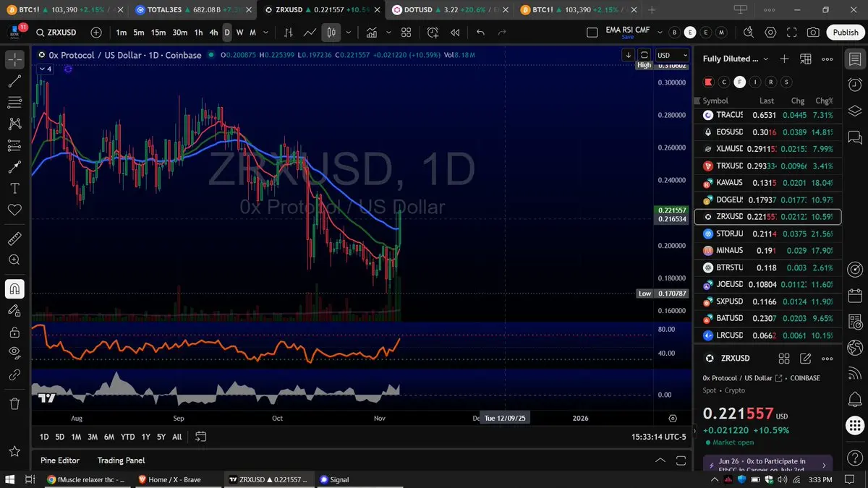Click Save under the layout name
The height and width of the screenshot is (488, 868).
click(627, 37)
